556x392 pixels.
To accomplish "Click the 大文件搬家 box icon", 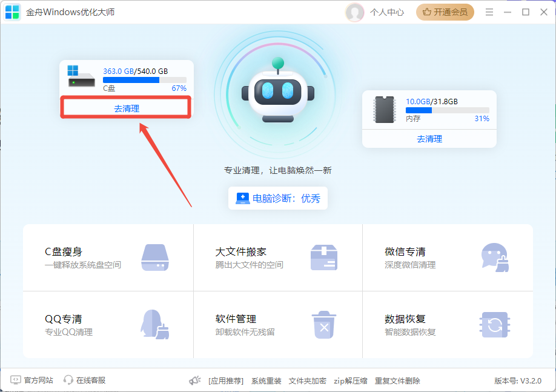I will point(324,257).
